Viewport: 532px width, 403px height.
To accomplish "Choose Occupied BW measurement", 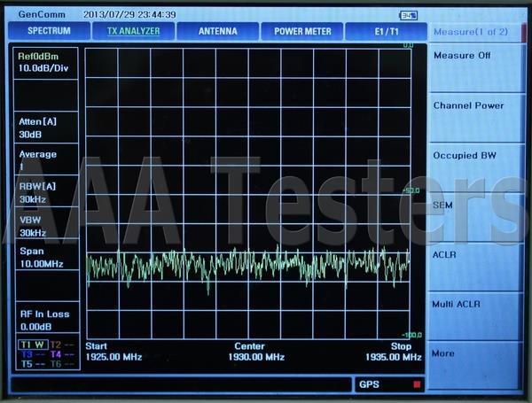I will 475,167.
